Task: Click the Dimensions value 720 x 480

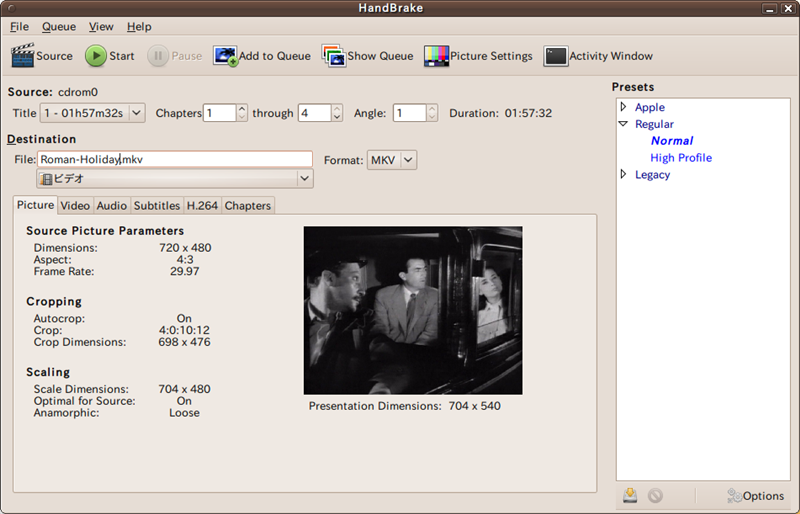Action: point(185,248)
